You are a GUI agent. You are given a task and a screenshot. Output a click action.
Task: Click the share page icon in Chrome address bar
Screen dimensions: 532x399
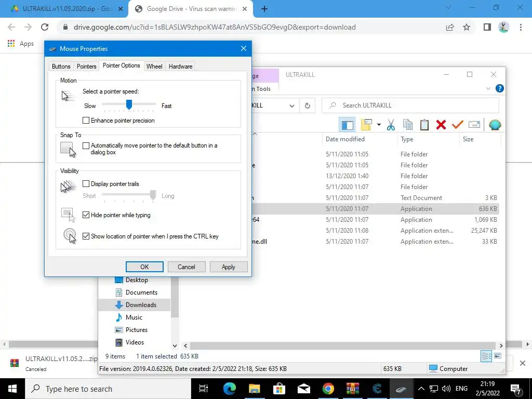[450, 27]
